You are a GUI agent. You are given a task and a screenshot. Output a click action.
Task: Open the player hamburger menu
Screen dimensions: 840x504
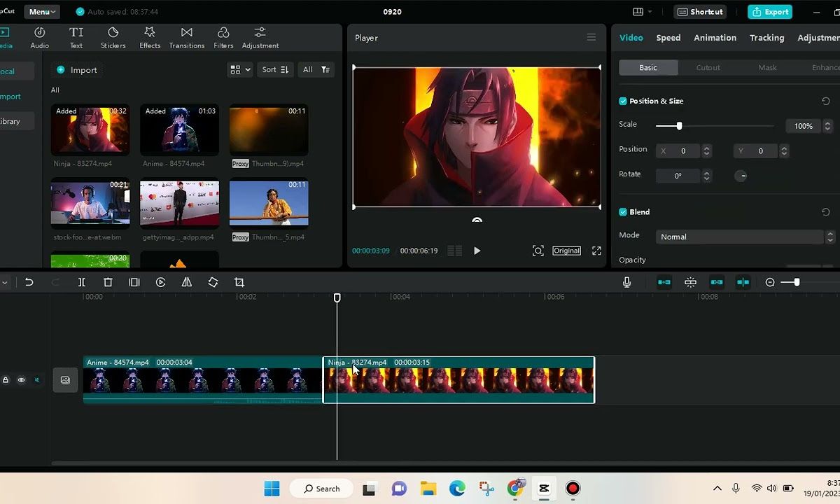point(591,38)
